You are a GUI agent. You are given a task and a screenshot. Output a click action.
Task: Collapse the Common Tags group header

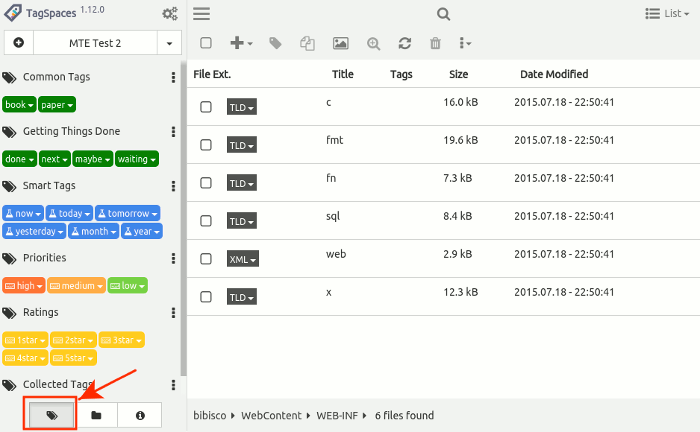56,77
